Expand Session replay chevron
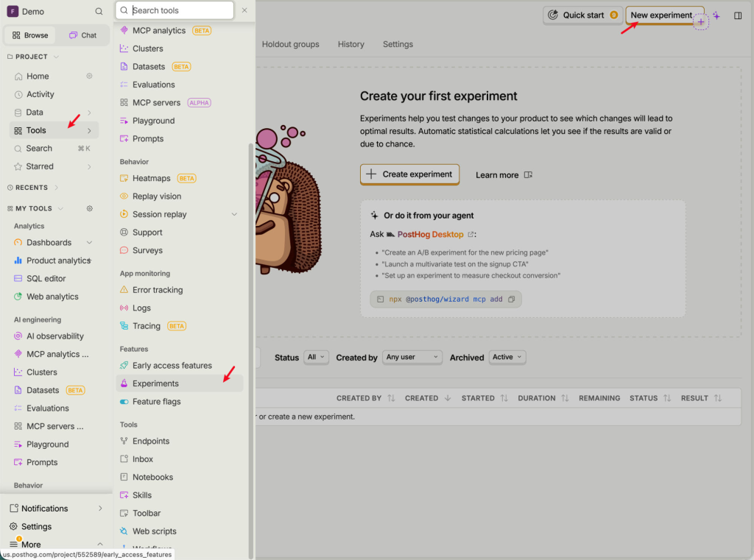 pos(234,214)
